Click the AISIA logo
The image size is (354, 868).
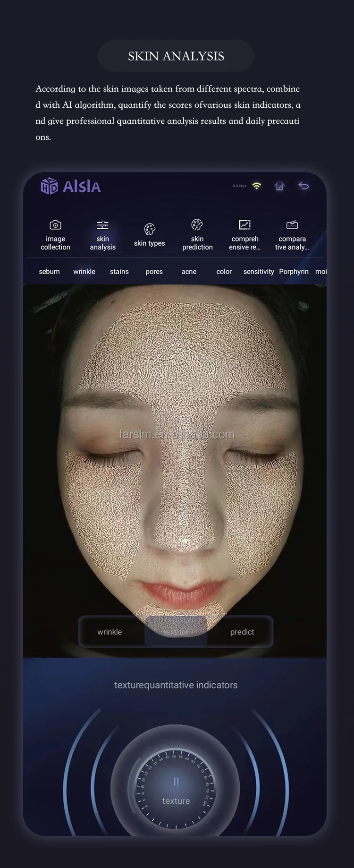click(x=70, y=186)
